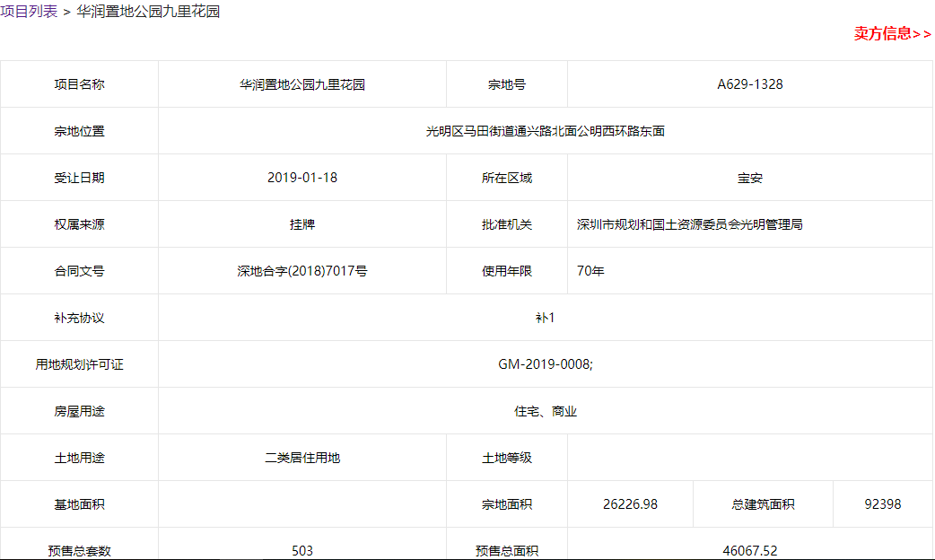Viewport: 935px width, 560px height.
Task: Select the 70年 usage term value
Action: tap(590, 271)
